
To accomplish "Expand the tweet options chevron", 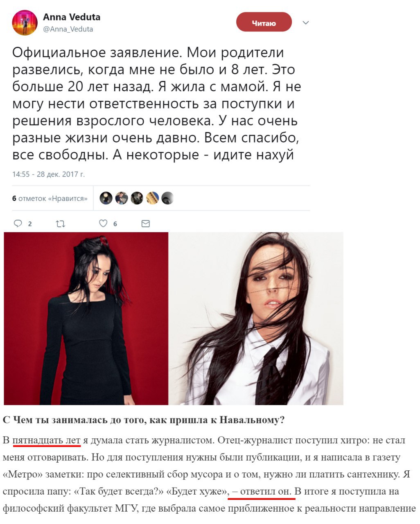I will click(x=306, y=23).
